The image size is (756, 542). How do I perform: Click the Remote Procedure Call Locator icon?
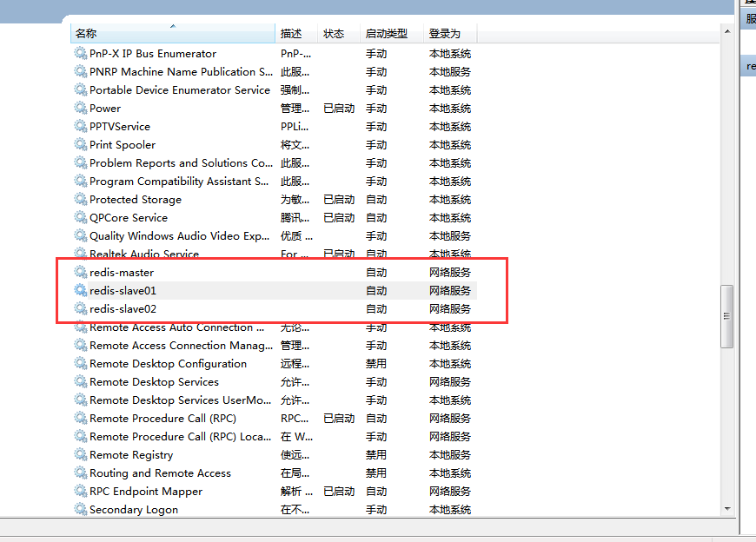(x=81, y=437)
